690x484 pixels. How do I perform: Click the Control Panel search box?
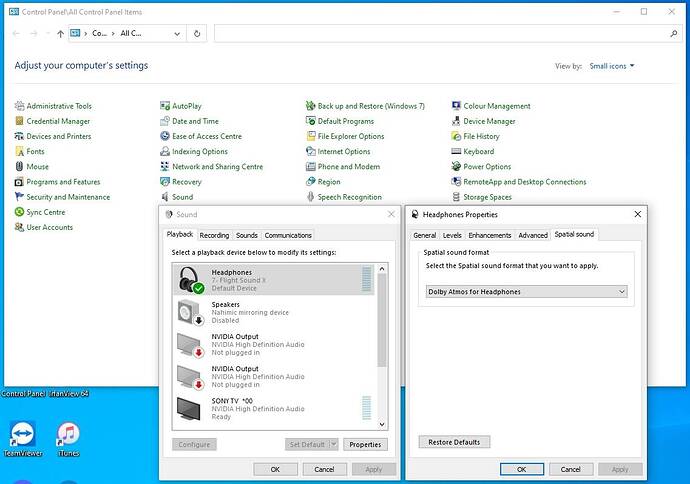[x=447, y=33]
